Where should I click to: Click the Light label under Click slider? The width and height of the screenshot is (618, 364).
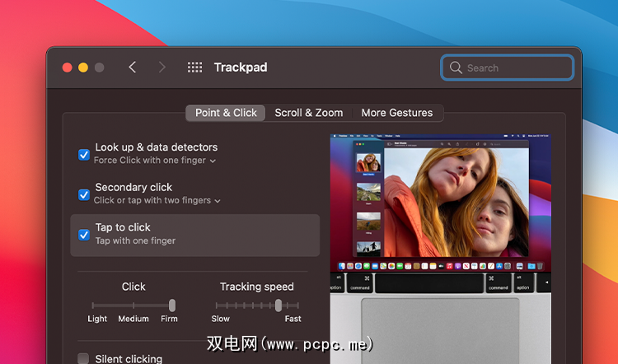97,319
